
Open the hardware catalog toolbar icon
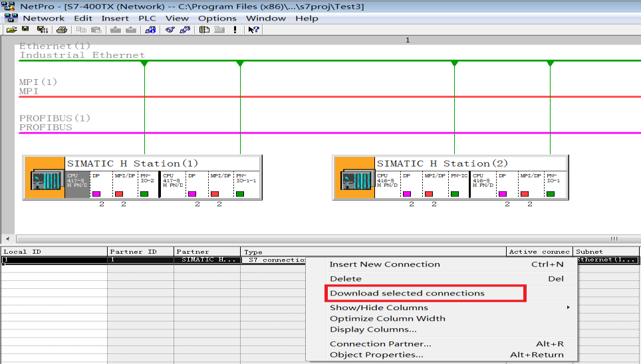point(204,29)
